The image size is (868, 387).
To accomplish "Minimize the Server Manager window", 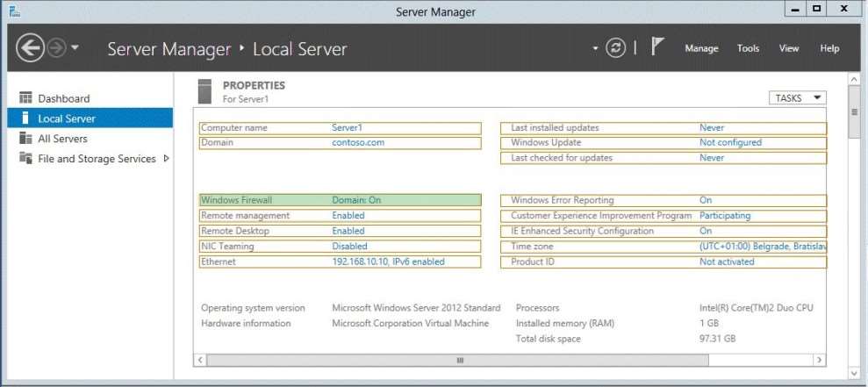I will (795, 8).
